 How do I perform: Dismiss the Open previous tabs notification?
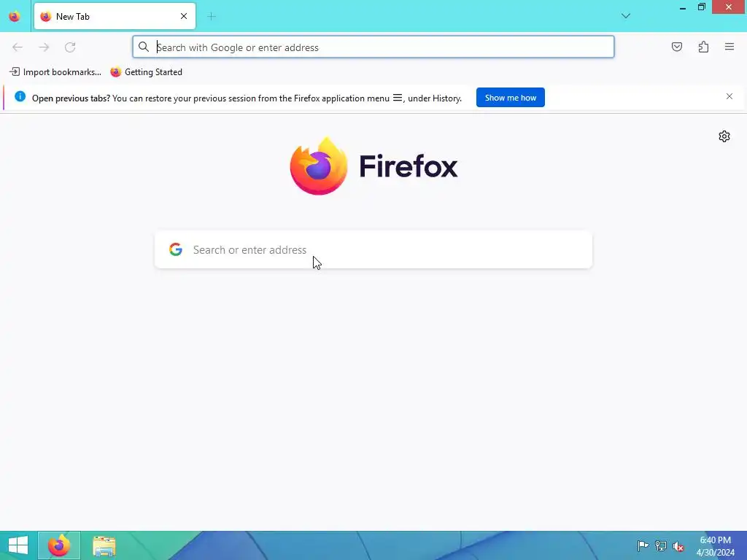point(729,96)
